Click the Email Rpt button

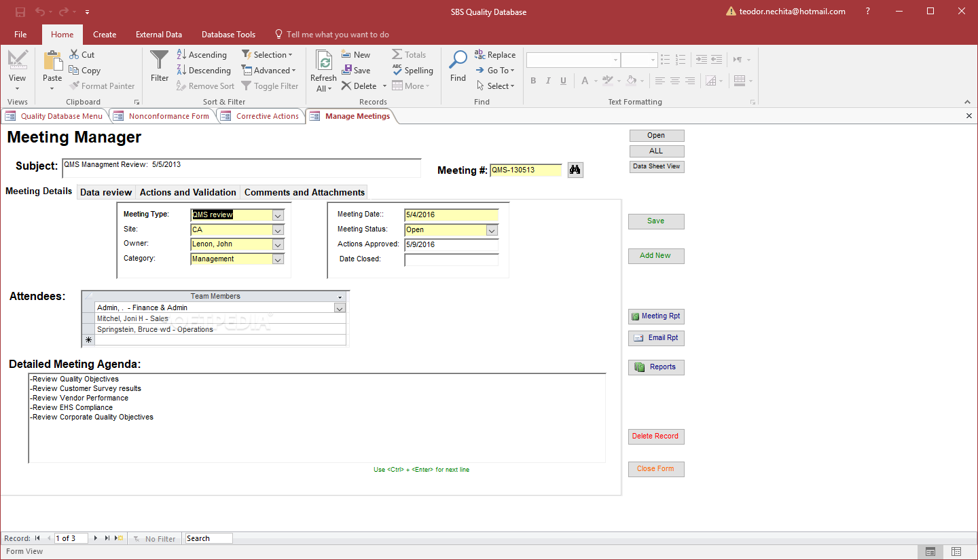tap(656, 338)
